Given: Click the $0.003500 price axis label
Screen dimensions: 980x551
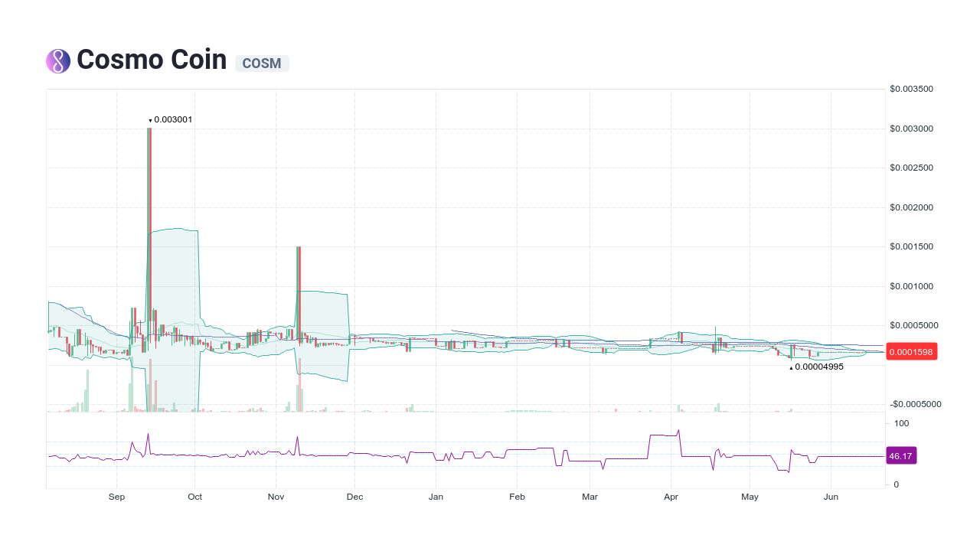Looking at the screenshot, I should click(910, 89).
